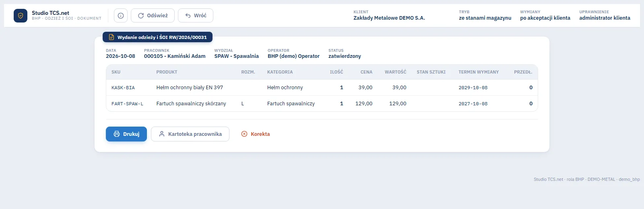This screenshot has height=209, width=644.
Task: Start a Korekta of this document
Action: [256, 134]
